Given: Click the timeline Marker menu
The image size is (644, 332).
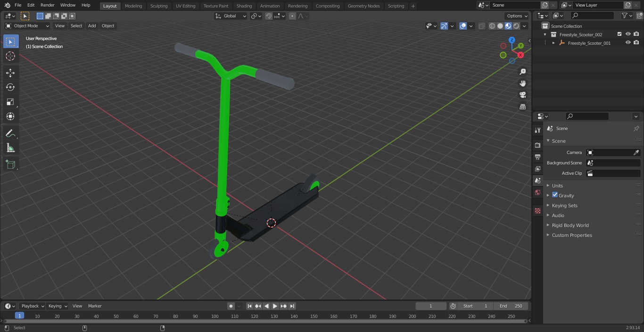Looking at the screenshot, I should [95, 306].
